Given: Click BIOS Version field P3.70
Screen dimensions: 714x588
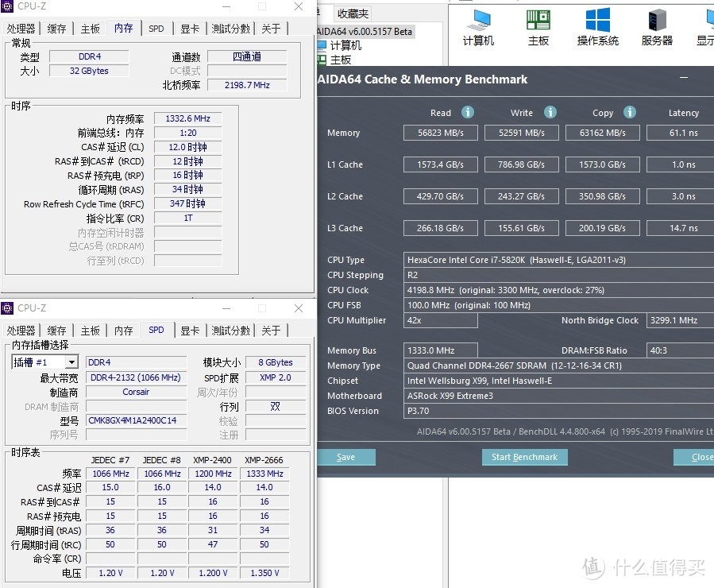Looking at the screenshot, I should pos(558,411).
